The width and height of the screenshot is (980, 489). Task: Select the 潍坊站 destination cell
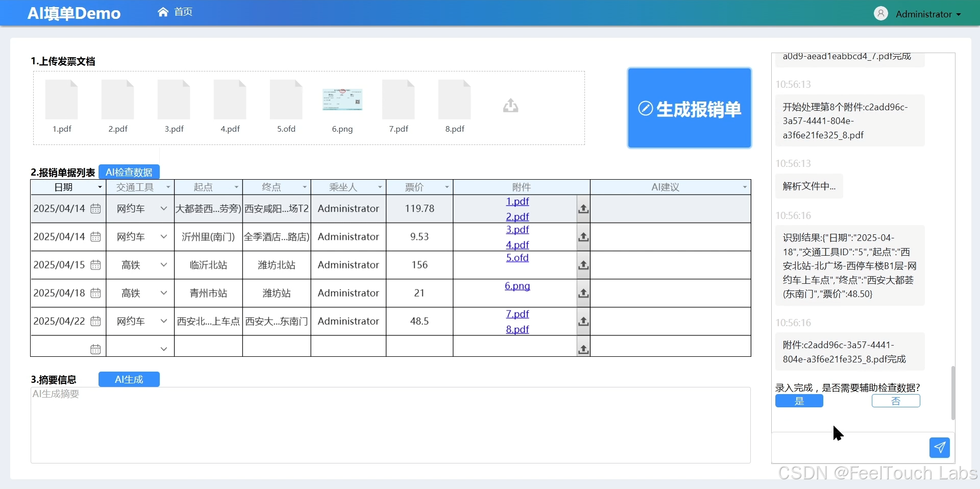[277, 293]
